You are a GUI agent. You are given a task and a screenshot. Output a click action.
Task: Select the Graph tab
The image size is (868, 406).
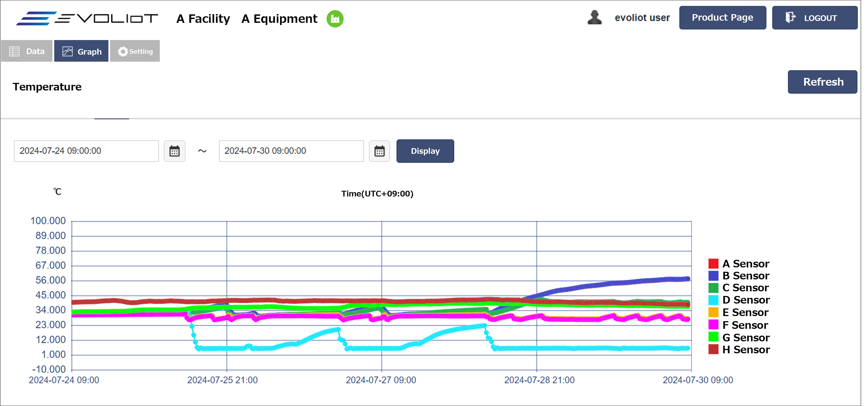click(x=82, y=51)
